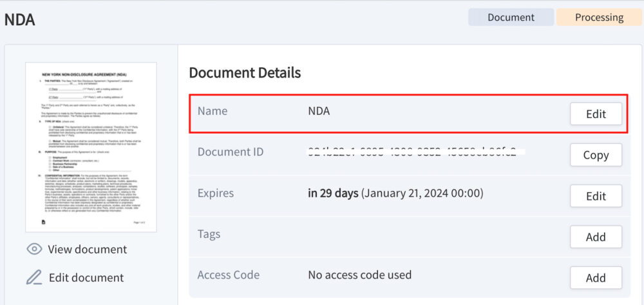Image resolution: width=644 pixels, height=305 pixels.
Task: Click the eye icon beside View document
Action: [34, 250]
